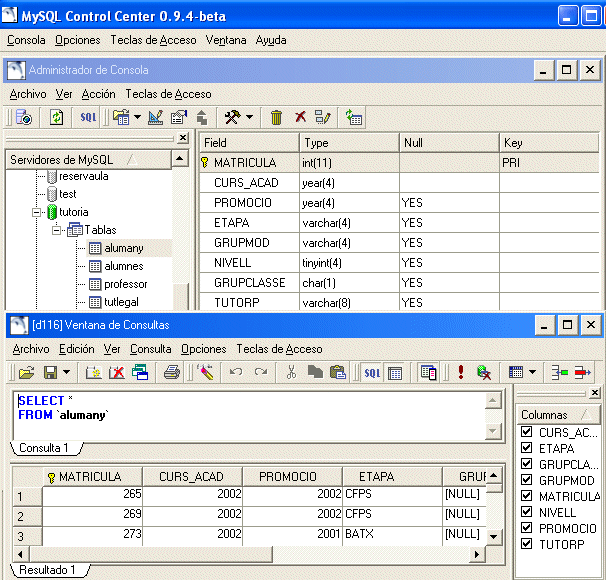Viewport: 606px width, 580px height.
Task: Open a file in Query window
Action: (26, 372)
